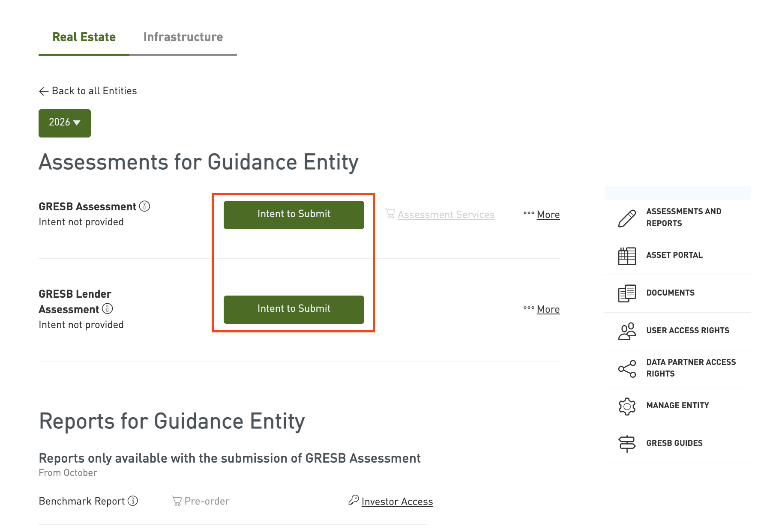Click the Assessments and Reports pencil icon
The image size is (767, 532).
pyautogui.click(x=627, y=218)
